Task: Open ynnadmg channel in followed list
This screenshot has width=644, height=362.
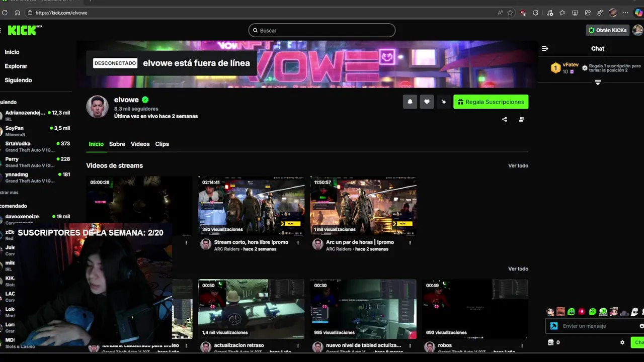Action: pyautogui.click(x=35, y=177)
